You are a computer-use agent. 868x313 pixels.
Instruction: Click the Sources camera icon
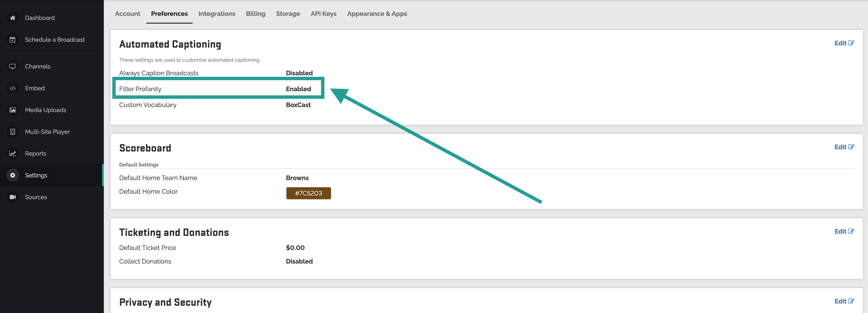pyautogui.click(x=12, y=197)
